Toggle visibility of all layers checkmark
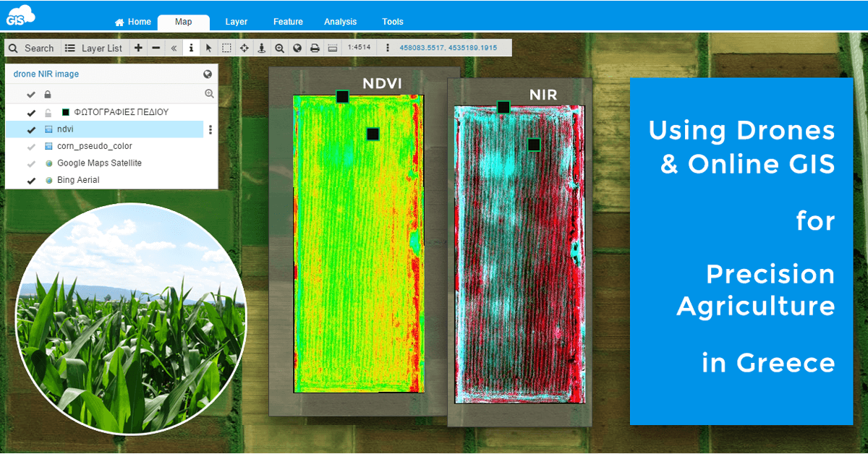Screen dimensions: 868x454 [31, 95]
